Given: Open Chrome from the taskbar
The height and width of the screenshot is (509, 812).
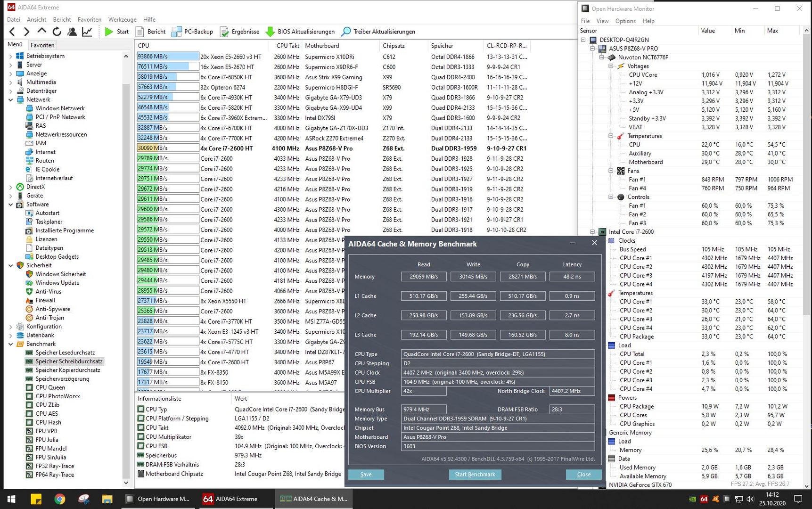Looking at the screenshot, I should coord(59,499).
